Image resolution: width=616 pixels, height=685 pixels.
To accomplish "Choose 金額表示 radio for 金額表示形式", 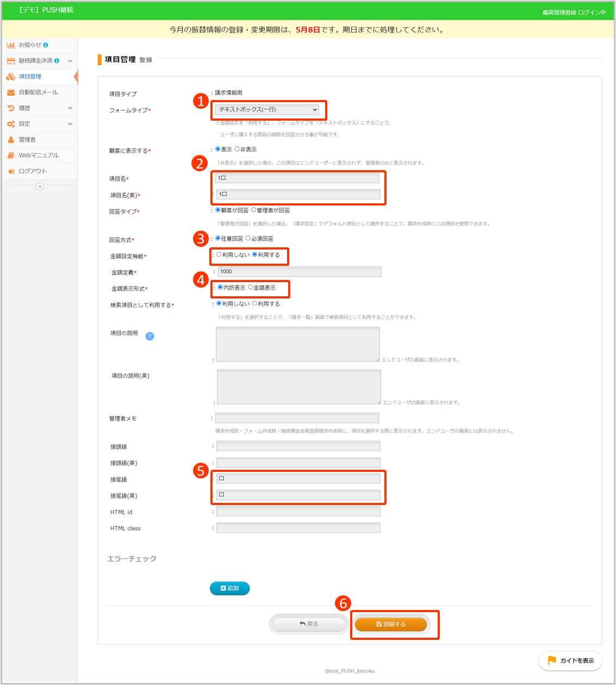I will coord(251,287).
